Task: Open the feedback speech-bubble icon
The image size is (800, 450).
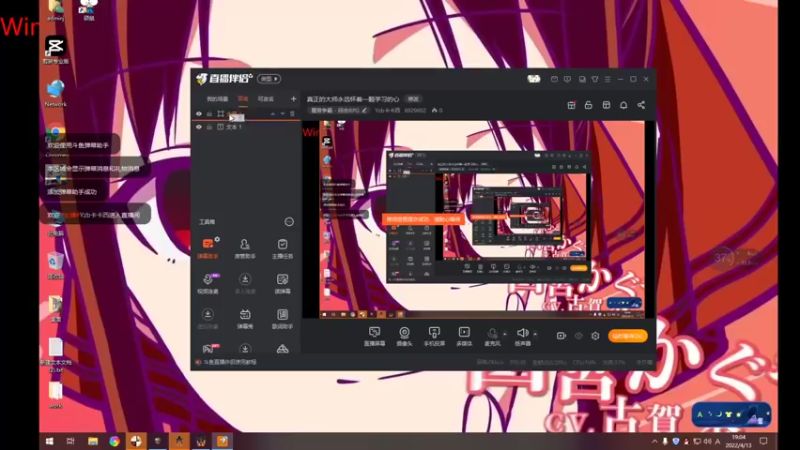Action: tap(567, 79)
